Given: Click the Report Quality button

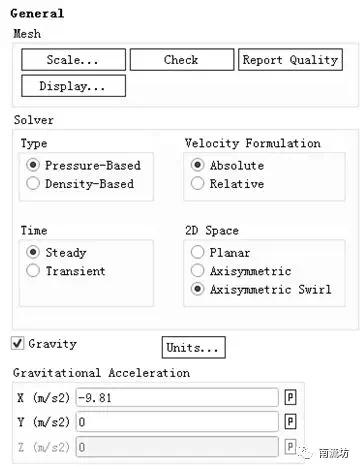Looking at the screenshot, I should click(290, 60).
